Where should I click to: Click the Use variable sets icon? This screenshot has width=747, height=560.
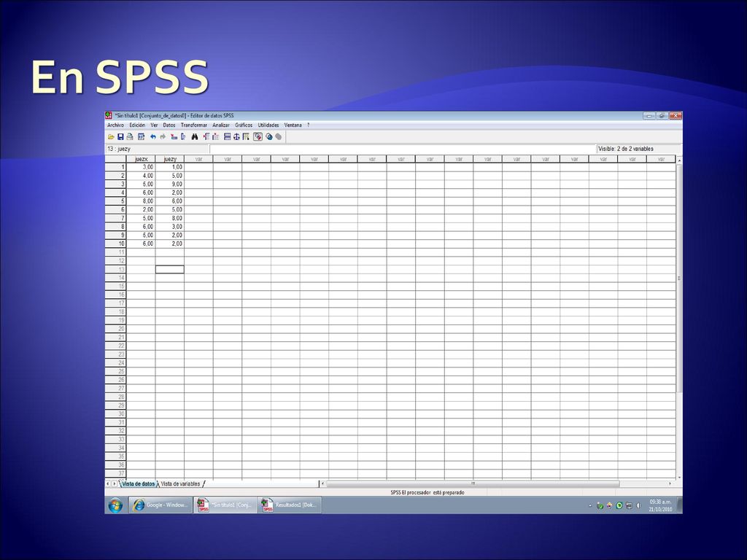[269, 136]
